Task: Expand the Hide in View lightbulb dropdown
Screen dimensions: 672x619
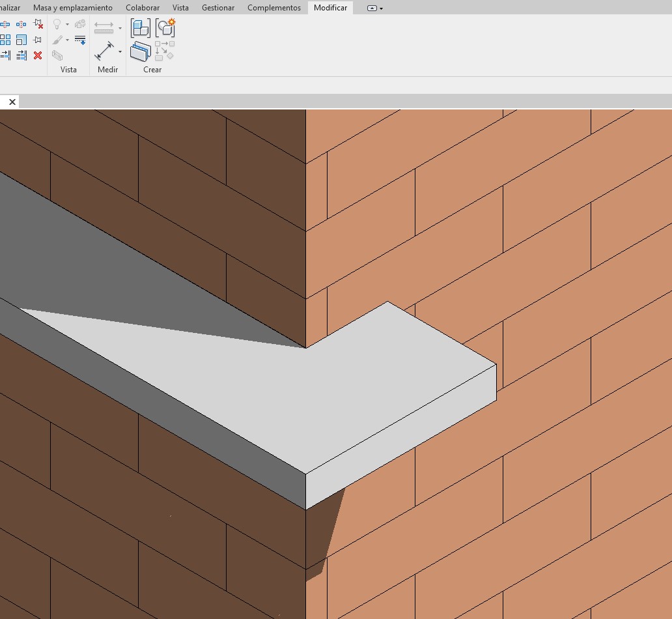Action: tap(67, 25)
